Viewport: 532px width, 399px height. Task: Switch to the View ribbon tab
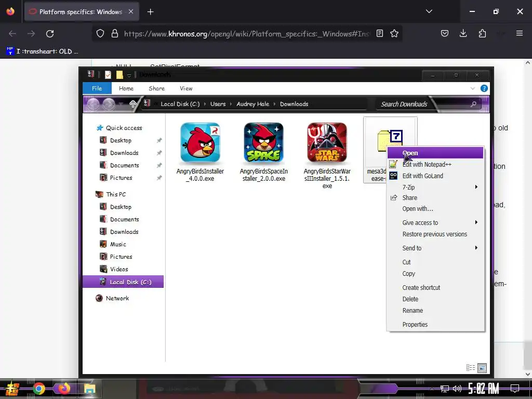pos(187,88)
